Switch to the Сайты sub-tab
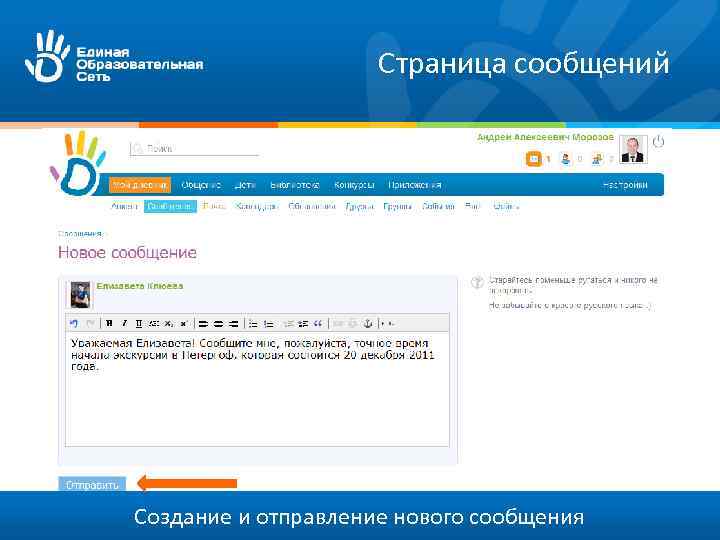 coord(506,207)
